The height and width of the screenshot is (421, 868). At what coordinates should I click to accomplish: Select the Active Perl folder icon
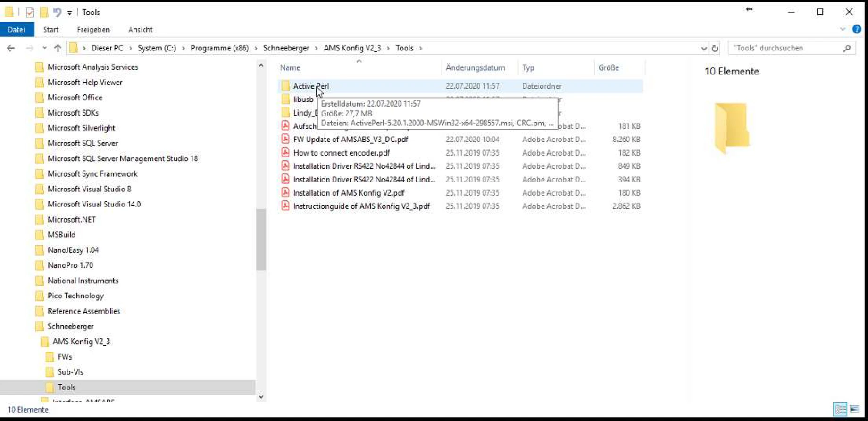click(285, 86)
